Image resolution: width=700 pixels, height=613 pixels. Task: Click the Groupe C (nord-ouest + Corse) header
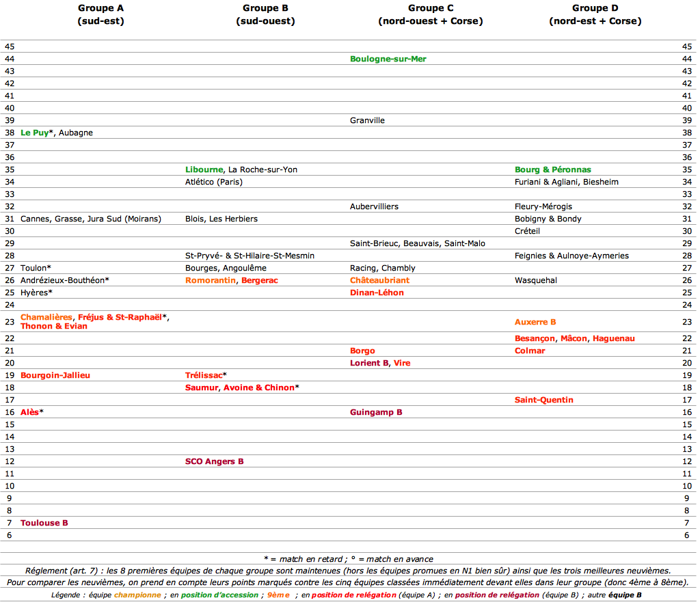tap(431, 14)
